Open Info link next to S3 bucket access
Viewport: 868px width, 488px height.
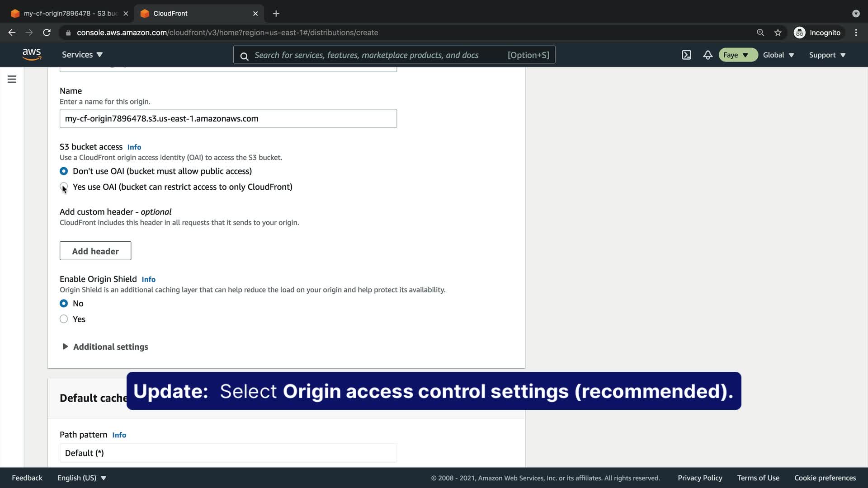pyautogui.click(x=134, y=147)
